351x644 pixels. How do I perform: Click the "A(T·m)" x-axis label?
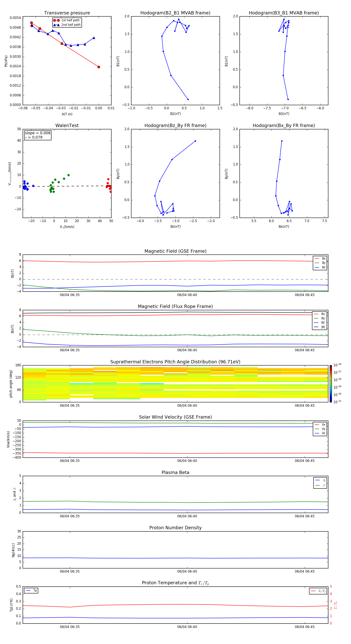pyautogui.click(x=67, y=114)
